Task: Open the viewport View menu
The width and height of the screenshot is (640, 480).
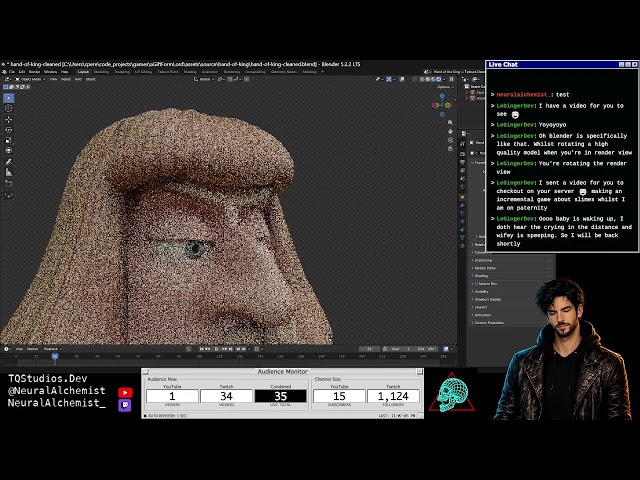Action: click(53, 79)
